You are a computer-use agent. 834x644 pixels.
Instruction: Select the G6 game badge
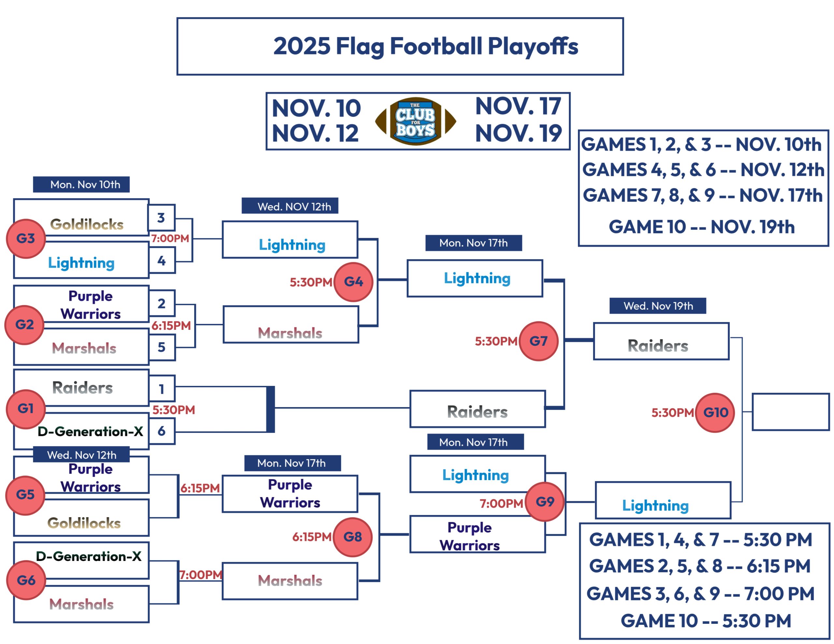pos(26,580)
